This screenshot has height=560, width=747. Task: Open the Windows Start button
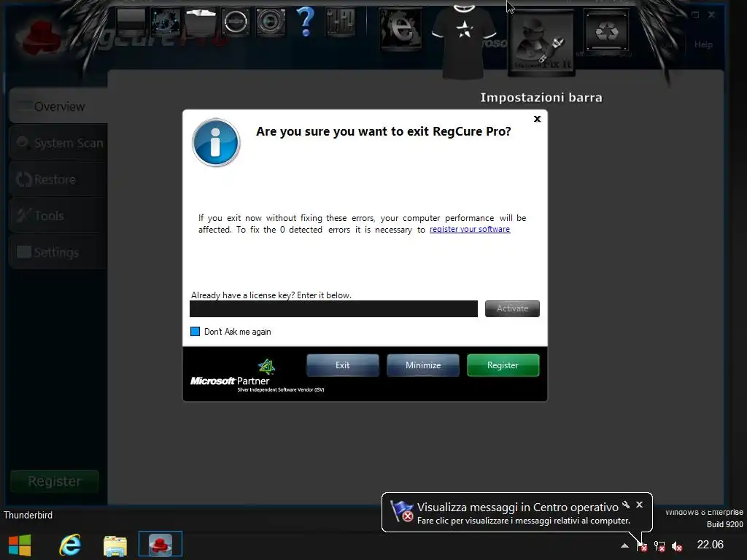20,545
